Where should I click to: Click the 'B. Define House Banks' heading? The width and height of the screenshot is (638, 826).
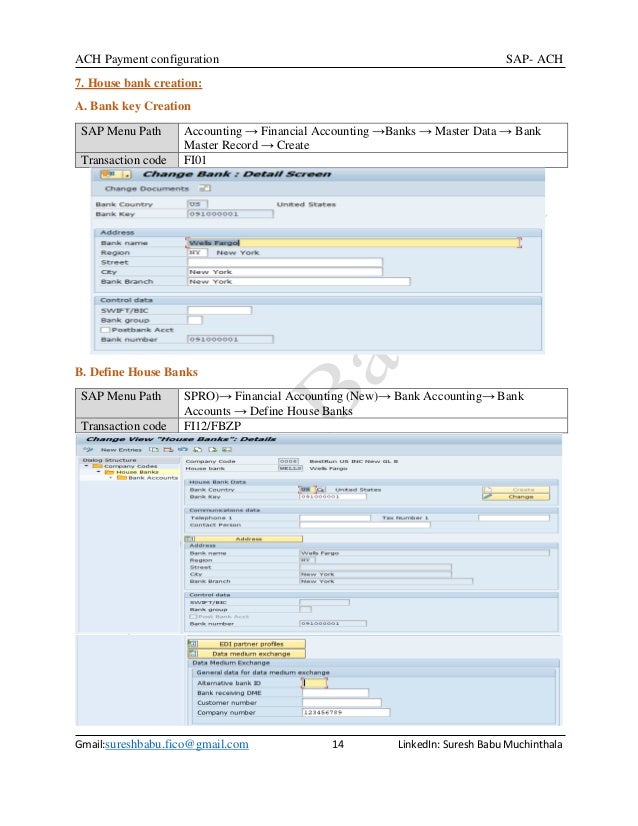click(136, 372)
